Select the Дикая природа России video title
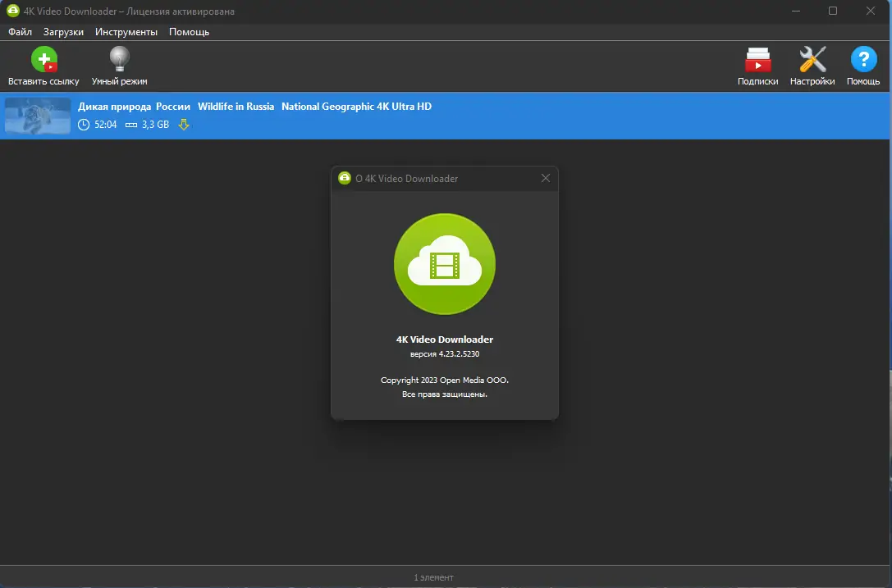Image resolution: width=892 pixels, height=588 pixels. [x=132, y=106]
